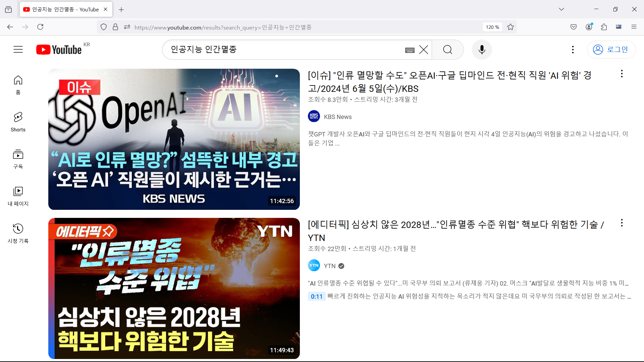Bookmark this page with the star icon
Viewport: 644px width, 362px height.
pyautogui.click(x=511, y=27)
